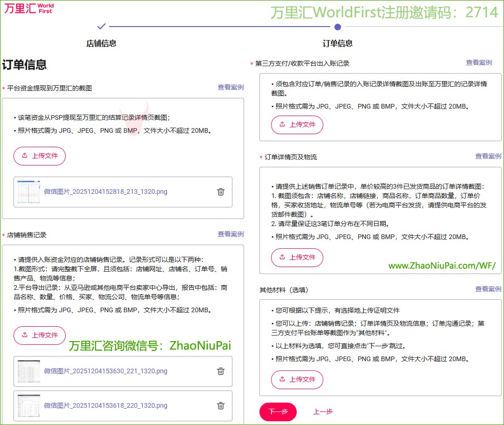
Task: Click the 下一步 button
Action: point(278,412)
